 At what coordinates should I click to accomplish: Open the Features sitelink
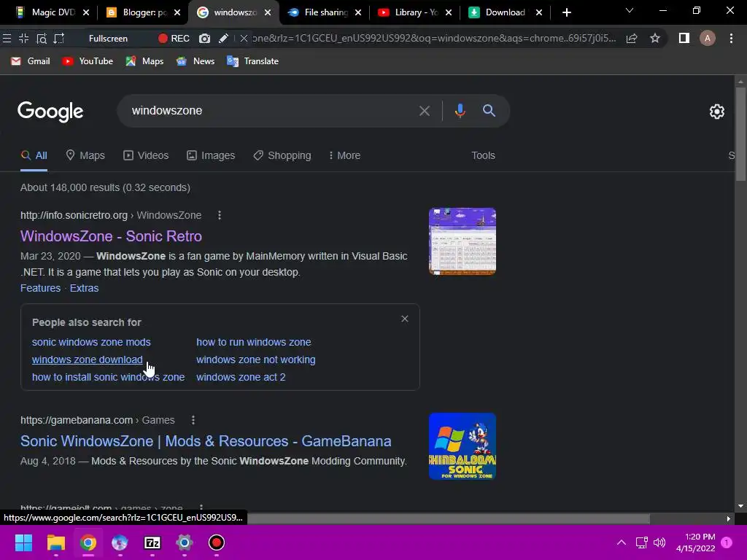point(41,288)
